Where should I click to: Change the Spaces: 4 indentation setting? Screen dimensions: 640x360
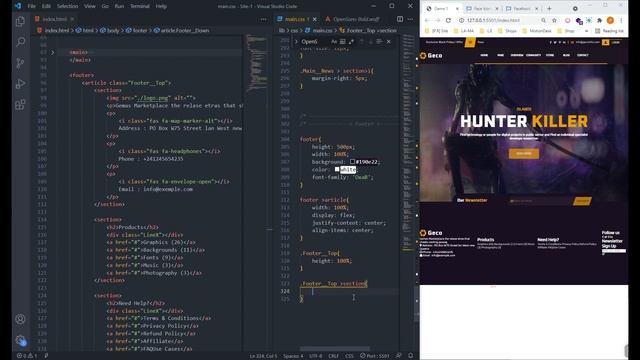pos(293,356)
